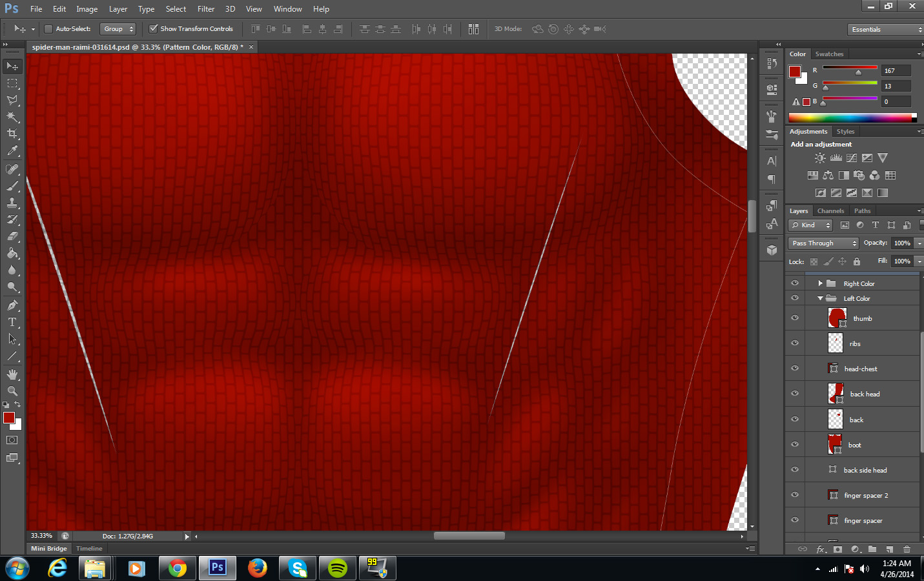Open the Opacity slider dropdown arrow

(x=919, y=243)
